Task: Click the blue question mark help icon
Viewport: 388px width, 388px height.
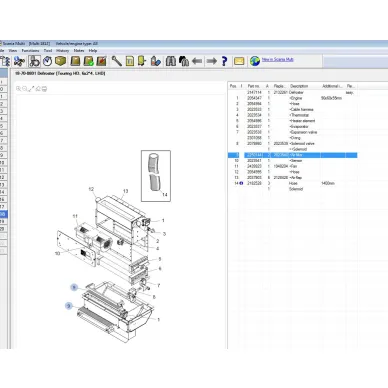Action: (x=224, y=61)
